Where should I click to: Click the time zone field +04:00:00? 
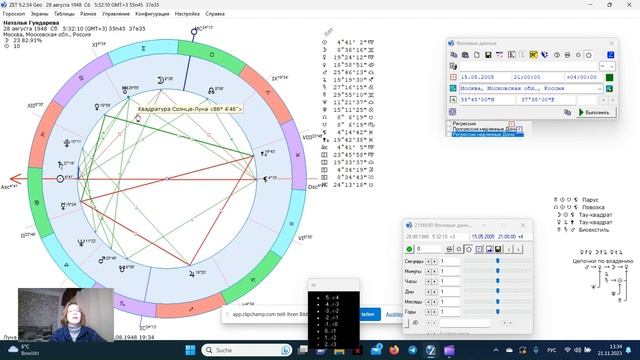click(583, 77)
